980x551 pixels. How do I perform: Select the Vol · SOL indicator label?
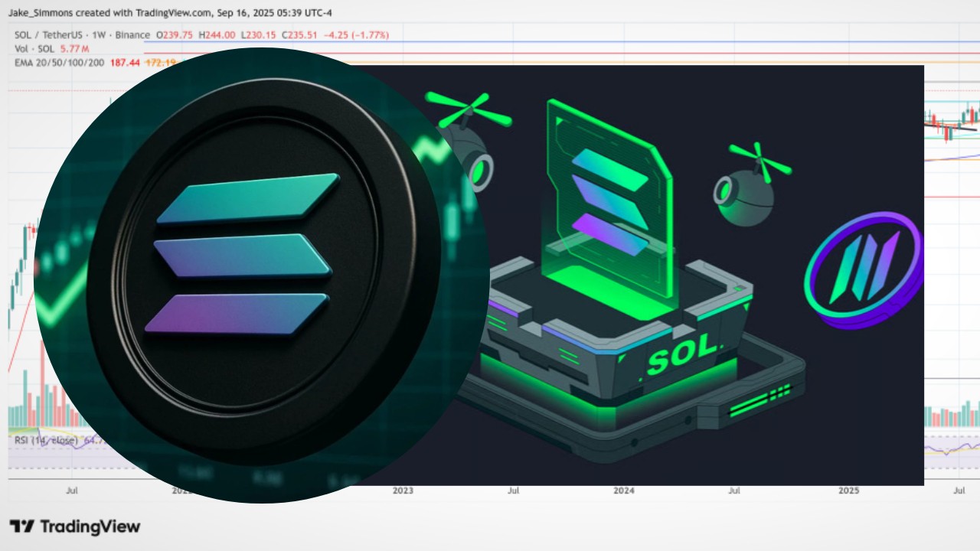pos(35,49)
